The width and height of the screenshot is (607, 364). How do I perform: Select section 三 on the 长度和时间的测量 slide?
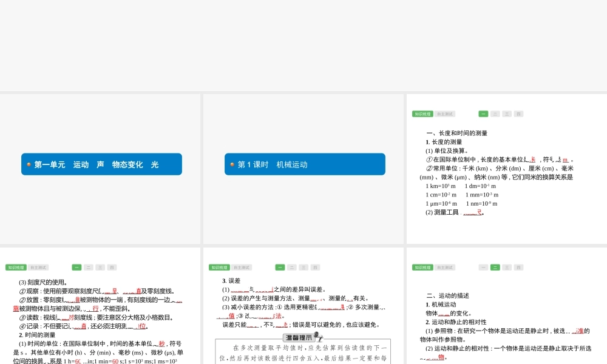[x=506, y=114]
